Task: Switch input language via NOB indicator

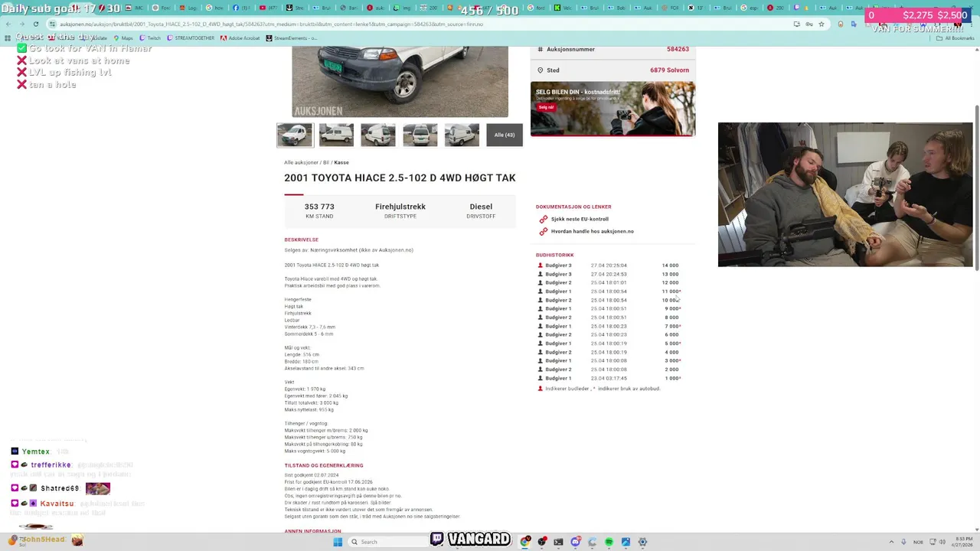Action: [918, 542]
